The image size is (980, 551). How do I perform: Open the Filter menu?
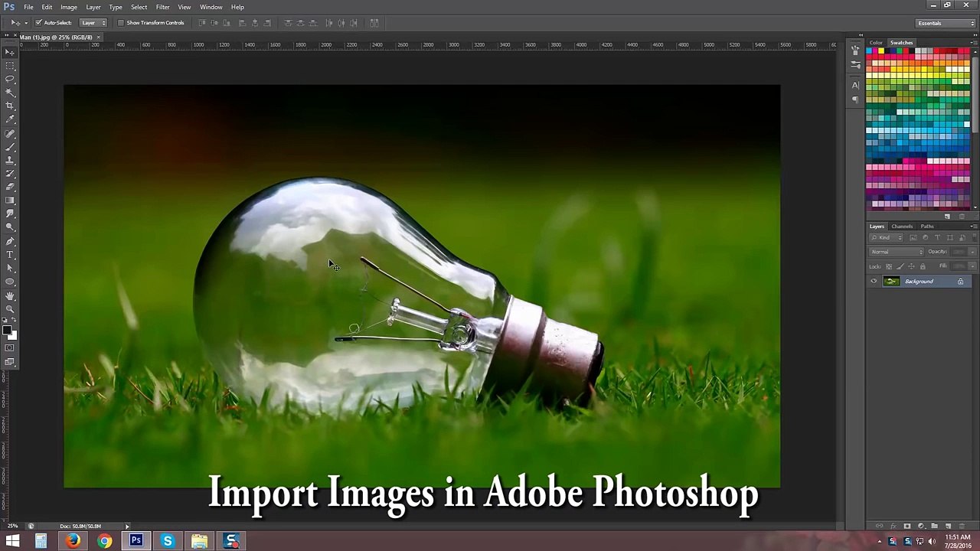coord(162,7)
